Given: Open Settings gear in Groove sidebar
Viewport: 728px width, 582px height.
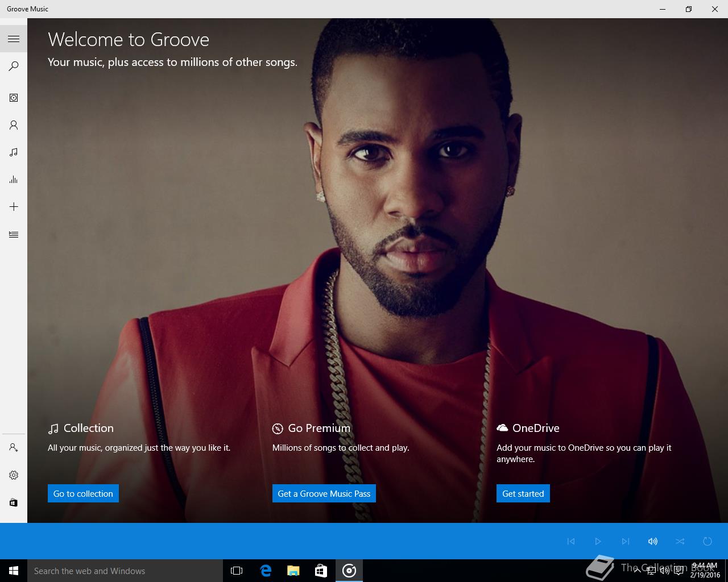Looking at the screenshot, I should tap(14, 475).
